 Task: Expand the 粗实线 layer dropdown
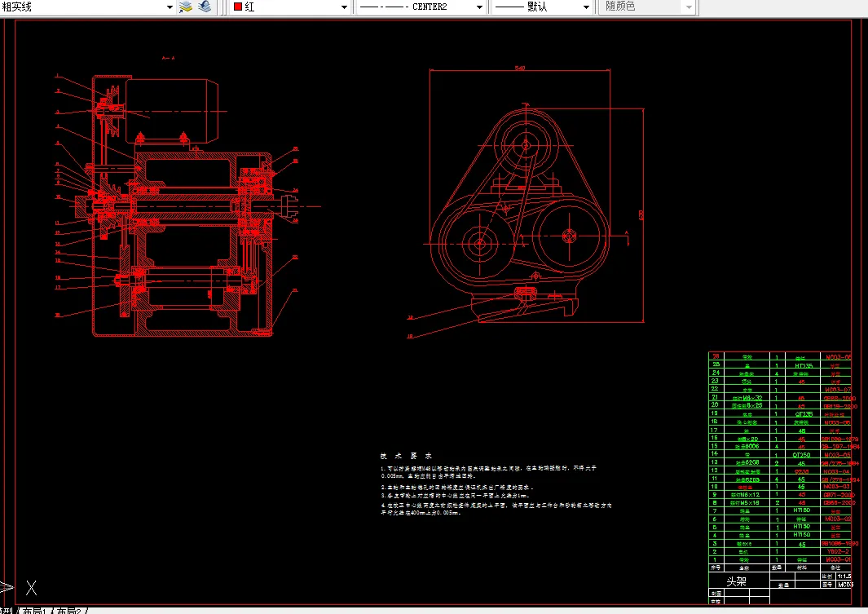(x=170, y=7)
